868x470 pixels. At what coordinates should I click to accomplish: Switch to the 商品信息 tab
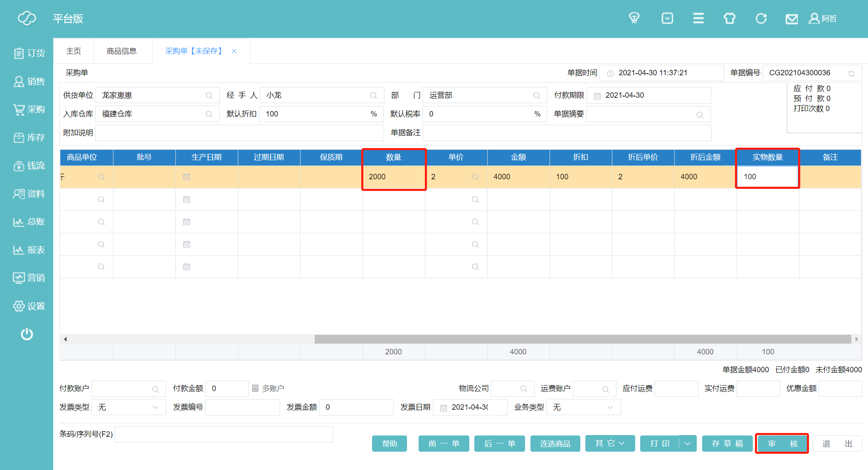point(121,51)
